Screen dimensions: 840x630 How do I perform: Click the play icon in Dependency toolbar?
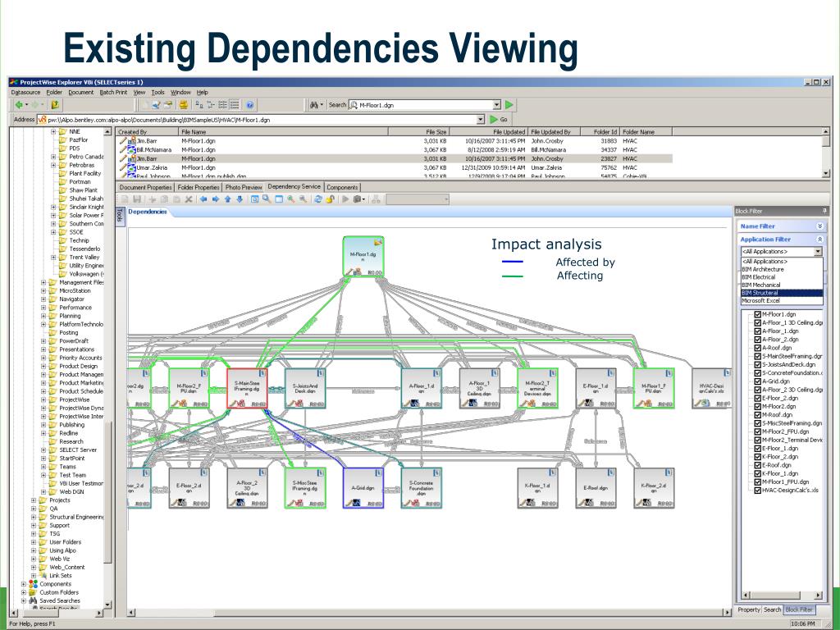click(x=345, y=199)
